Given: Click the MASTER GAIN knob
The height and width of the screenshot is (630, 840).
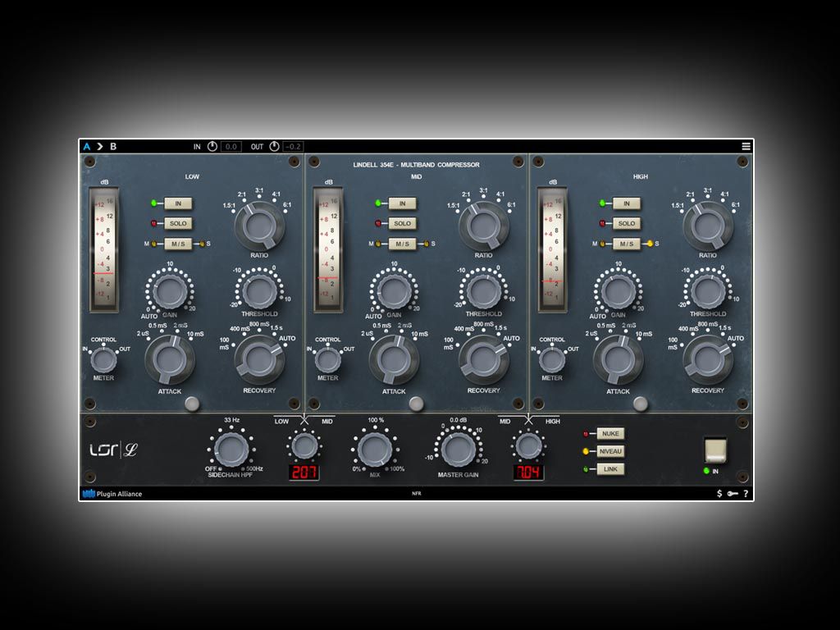Looking at the screenshot, I should [x=458, y=449].
